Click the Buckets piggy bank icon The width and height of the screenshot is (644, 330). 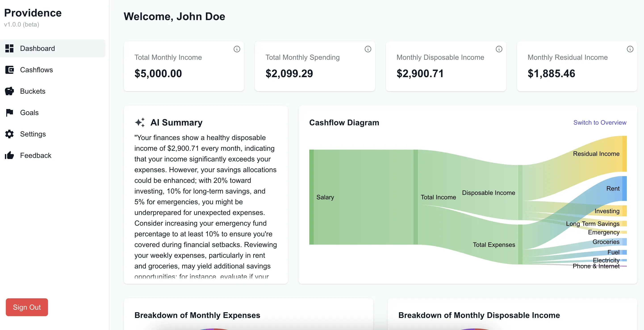10,91
